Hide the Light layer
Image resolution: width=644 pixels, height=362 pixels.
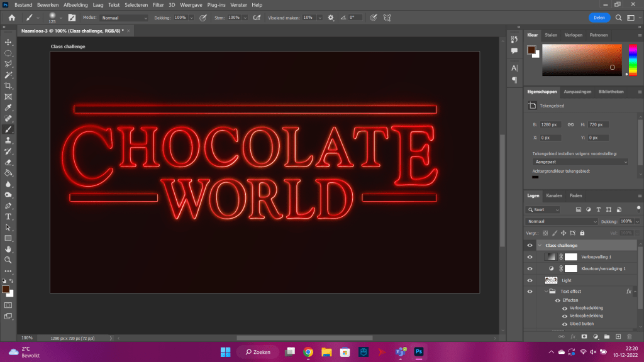pos(530,280)
